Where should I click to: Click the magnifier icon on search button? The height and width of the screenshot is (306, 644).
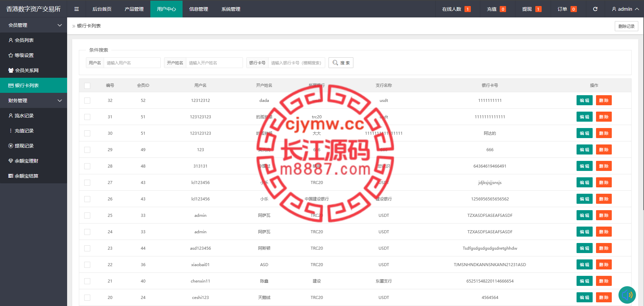(335, 63)
